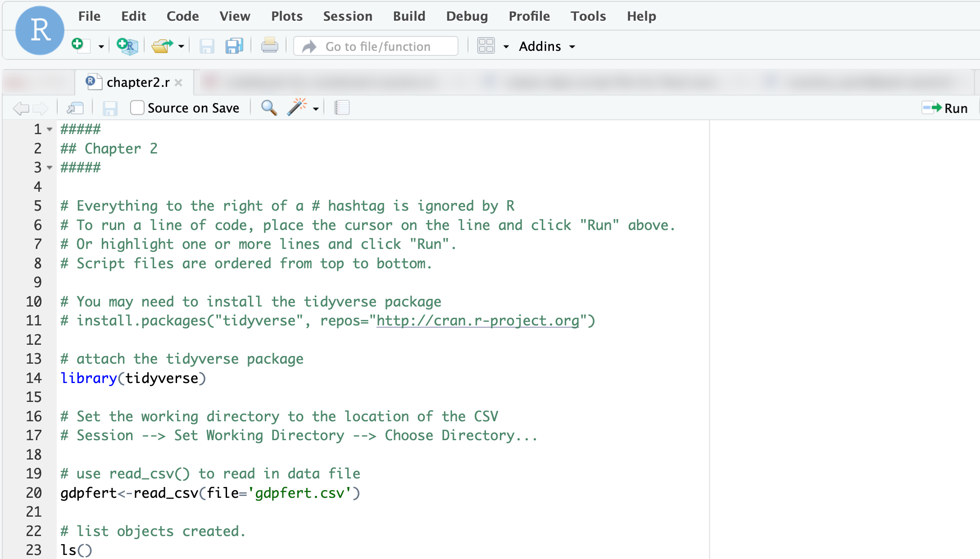Follow the cran.r-project.org link
The image size is (980, 559).
click(477, 320)
